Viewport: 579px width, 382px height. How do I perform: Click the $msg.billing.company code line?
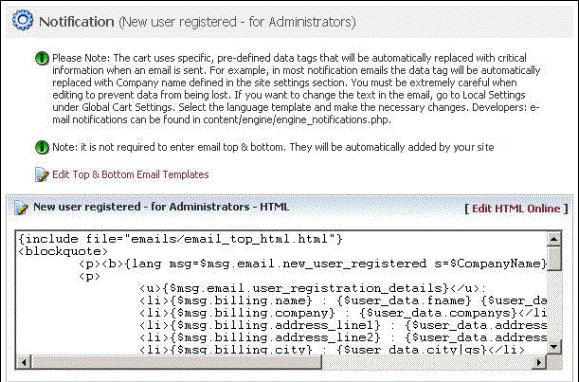pyautogui.click(x=343, y=313)
